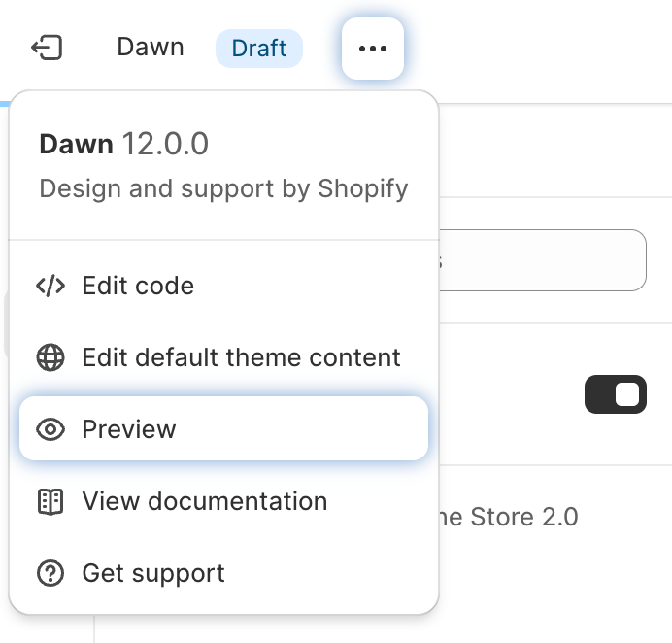This screenshot has width=672, height=643.
Task: Click the open book documentation icon
Action: (x=50, y=501)
